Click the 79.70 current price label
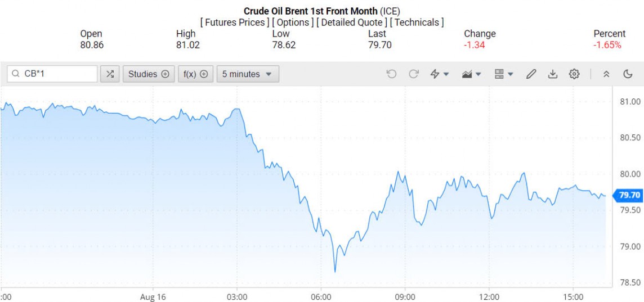Image resolution: width=644 pixels, height=302 pixels. 629,196
